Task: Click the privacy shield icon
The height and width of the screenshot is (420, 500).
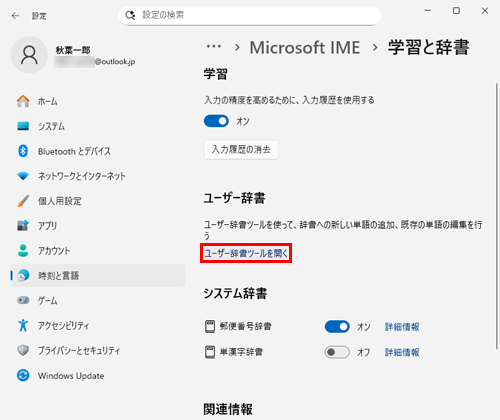Action: pyautogui.click(x=23, y=350)
